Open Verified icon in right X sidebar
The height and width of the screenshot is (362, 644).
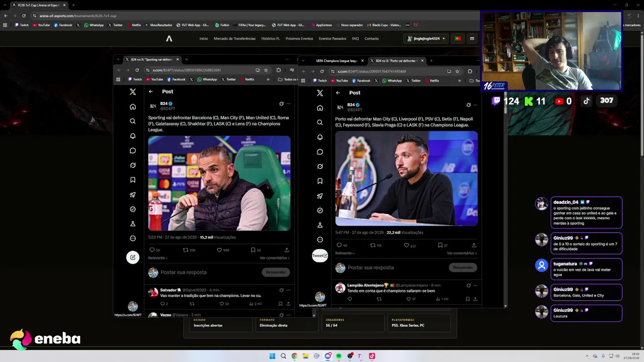pyautogui.click(x=320, y=210)
